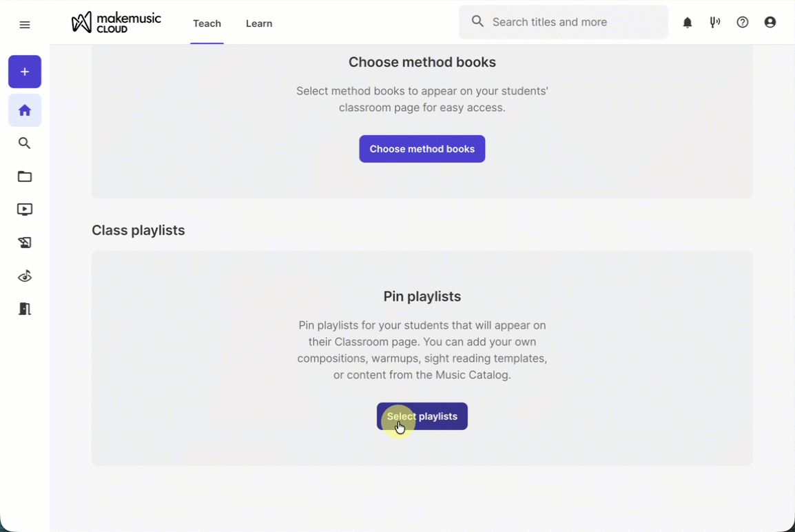Open the help question mark icon
795x532 pixels.
tap(742, 22)
